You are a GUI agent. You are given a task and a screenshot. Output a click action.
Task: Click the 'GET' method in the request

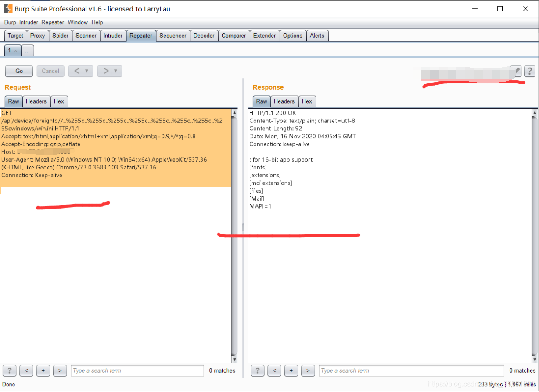tap(7, 113)
